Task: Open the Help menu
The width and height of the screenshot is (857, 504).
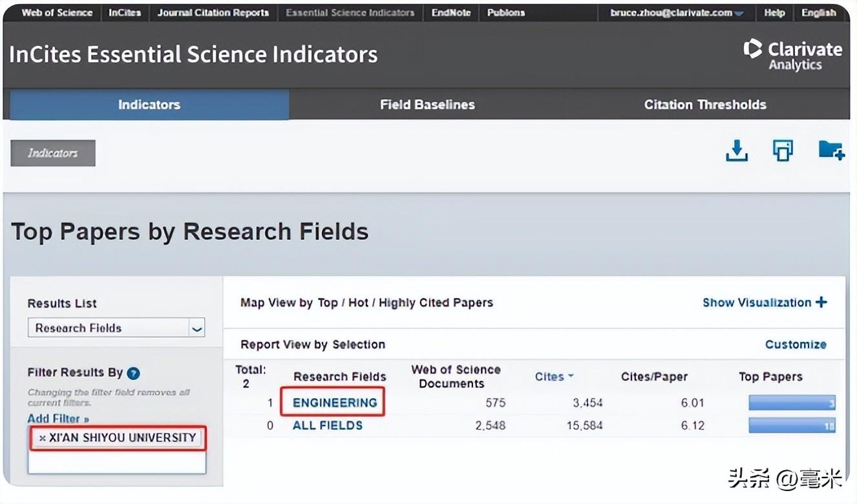Action: point(774,13)
